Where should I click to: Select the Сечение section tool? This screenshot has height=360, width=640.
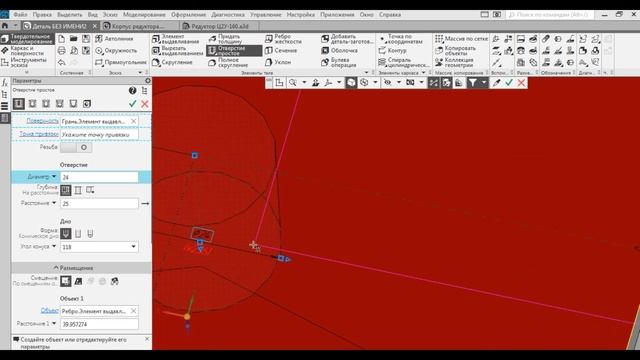281,51
